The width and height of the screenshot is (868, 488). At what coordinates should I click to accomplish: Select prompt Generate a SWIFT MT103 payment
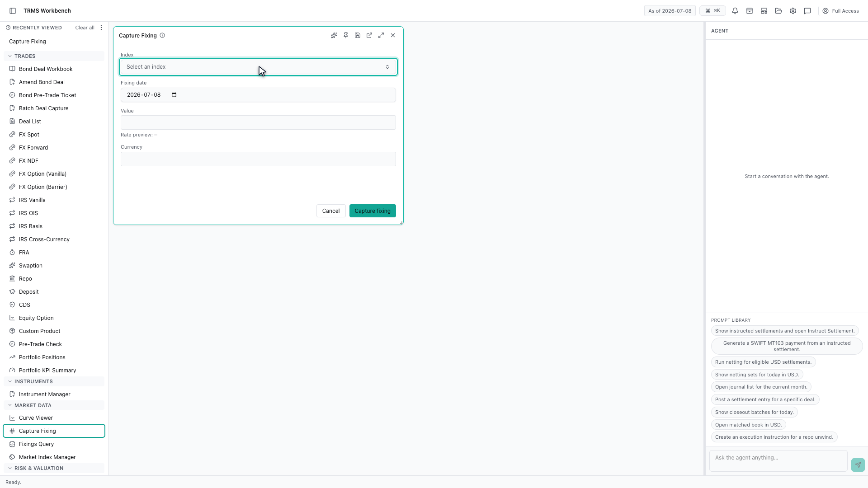[787, 346]
